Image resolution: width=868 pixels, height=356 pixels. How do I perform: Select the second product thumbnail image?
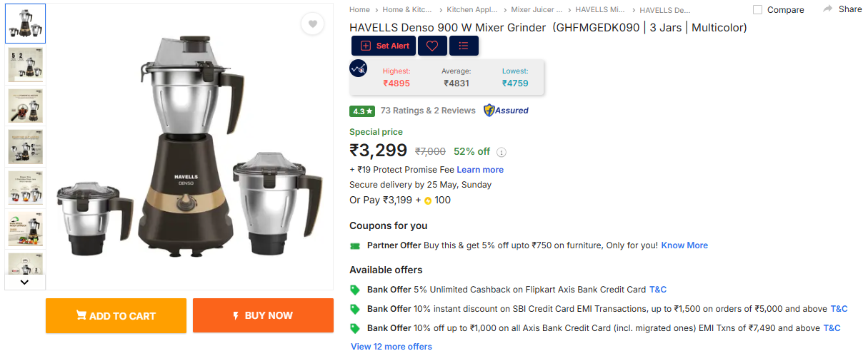(x=25, y=65)
